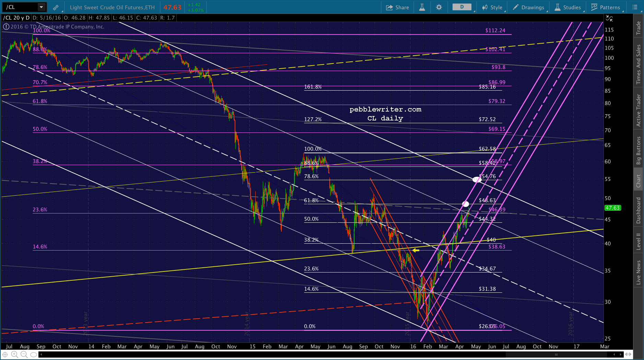Click the +3.07% change value

(x=196, y=10)
